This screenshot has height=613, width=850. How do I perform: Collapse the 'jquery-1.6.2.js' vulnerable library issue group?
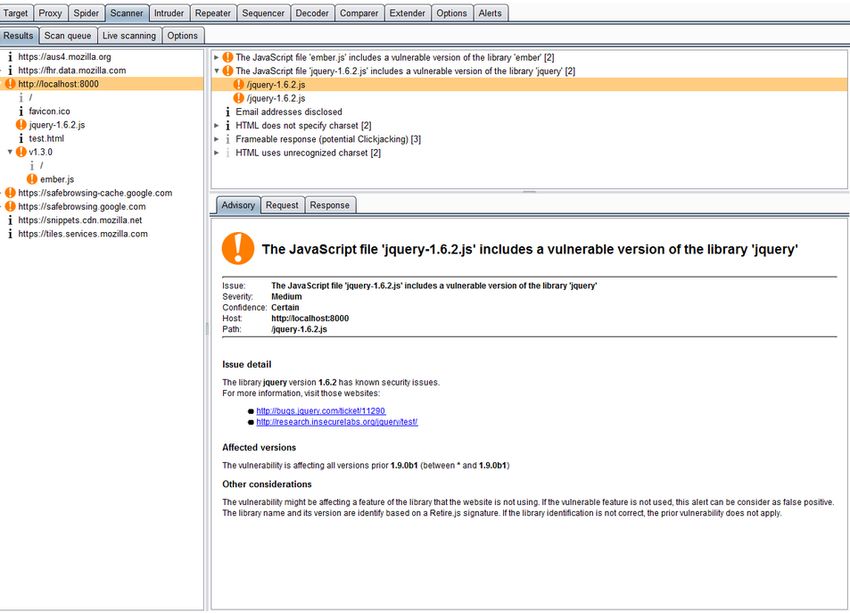216,70
